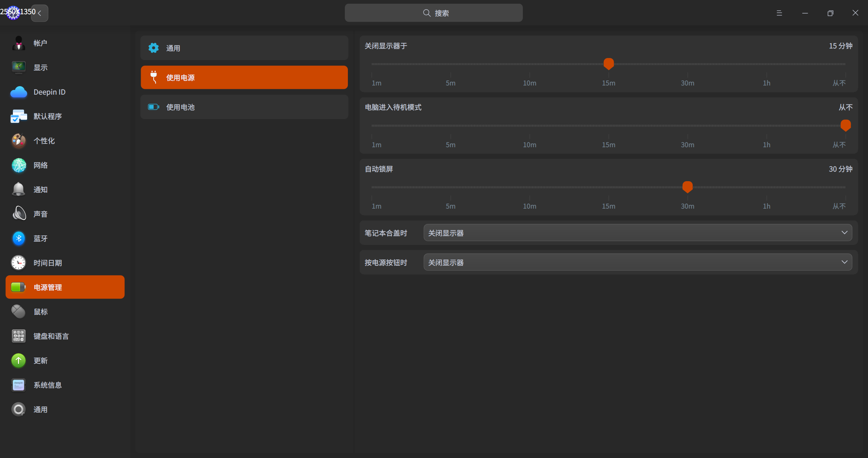Click the 显示 display monitor icon
Viewport: 868px width, 458px height.
coord(19,67)
